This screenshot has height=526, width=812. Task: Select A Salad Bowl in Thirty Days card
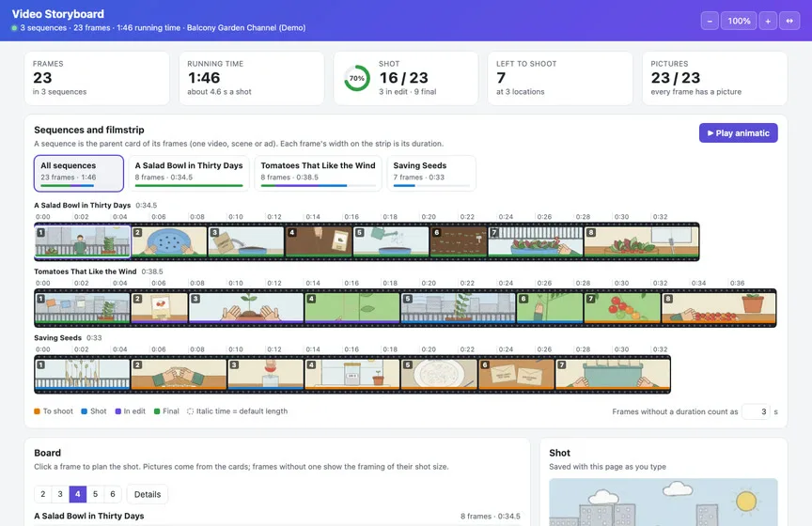pos(189,173)
